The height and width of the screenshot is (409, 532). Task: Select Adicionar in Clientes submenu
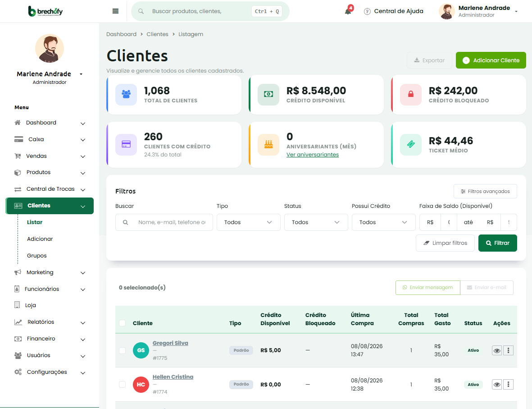(x=40, y=239)
